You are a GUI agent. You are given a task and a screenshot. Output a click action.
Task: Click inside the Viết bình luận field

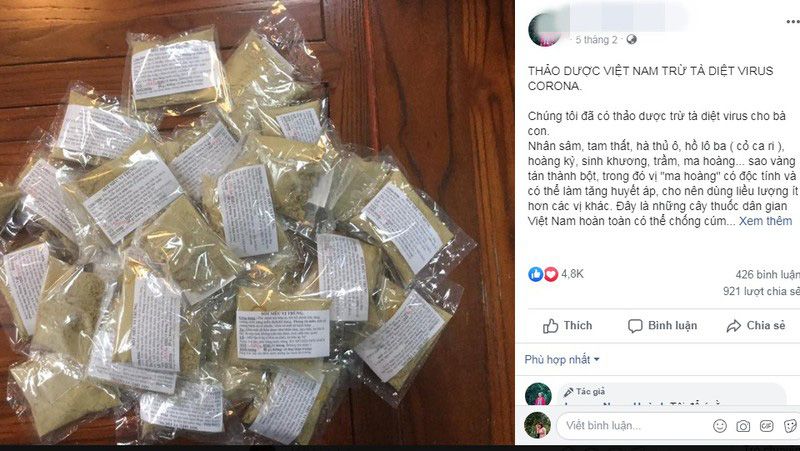[x=633, y=425]
